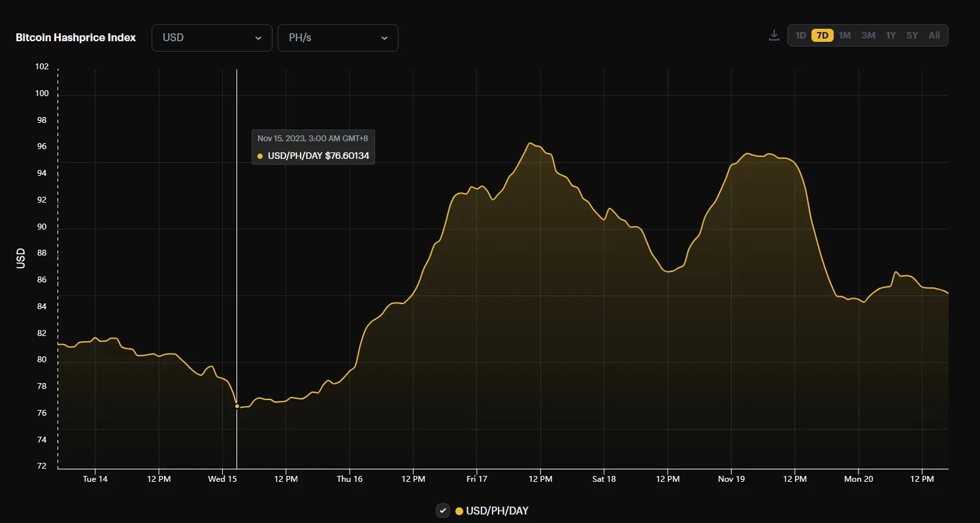
Task: Click the chevron on the USD selector
Action: (258, 38)
